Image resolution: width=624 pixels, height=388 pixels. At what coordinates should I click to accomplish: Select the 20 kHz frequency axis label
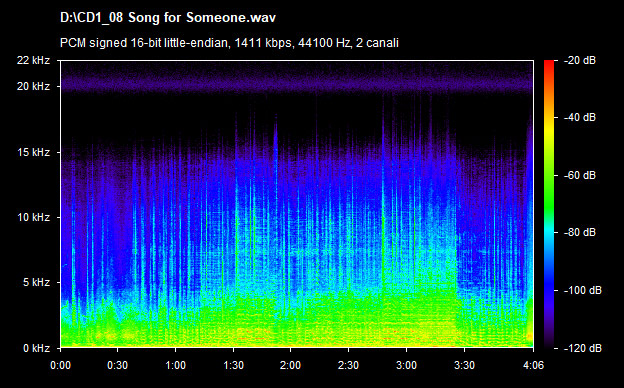click(x=33, y=86)
